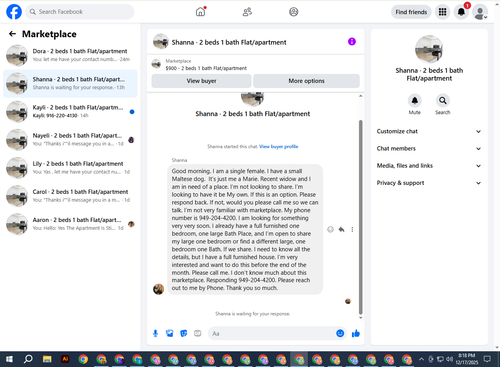Choose a sticker icon
Screen dimensions: 500x367
coord(184,333)
